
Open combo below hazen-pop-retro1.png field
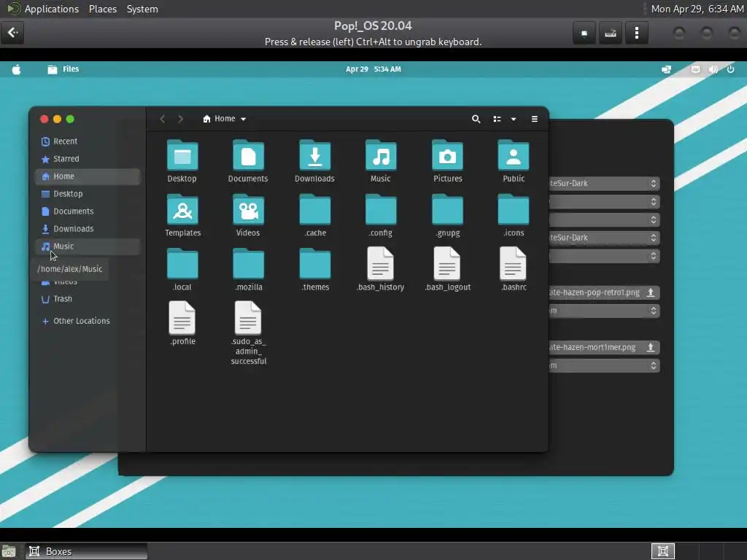click(604, 311)
